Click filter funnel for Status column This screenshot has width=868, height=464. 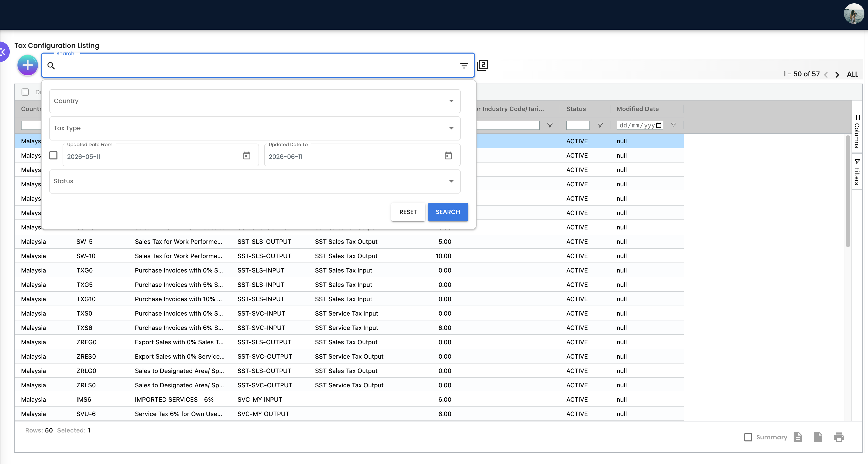(x=600, y=125)
